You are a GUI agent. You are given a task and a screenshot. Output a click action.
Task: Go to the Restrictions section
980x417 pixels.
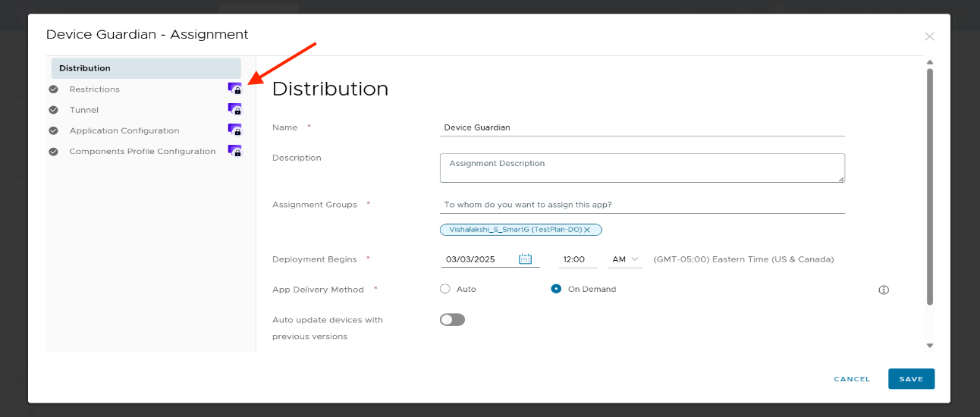pos(95,89)
